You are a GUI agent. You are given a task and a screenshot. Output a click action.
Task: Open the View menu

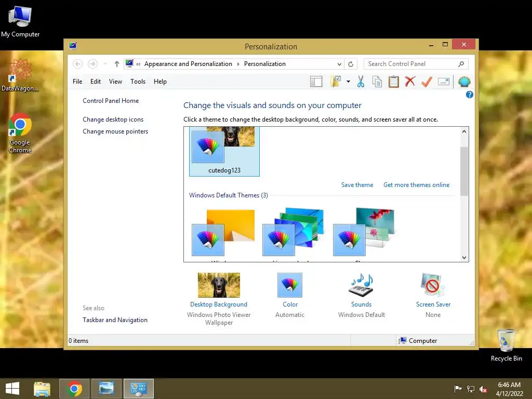point(115,82)
